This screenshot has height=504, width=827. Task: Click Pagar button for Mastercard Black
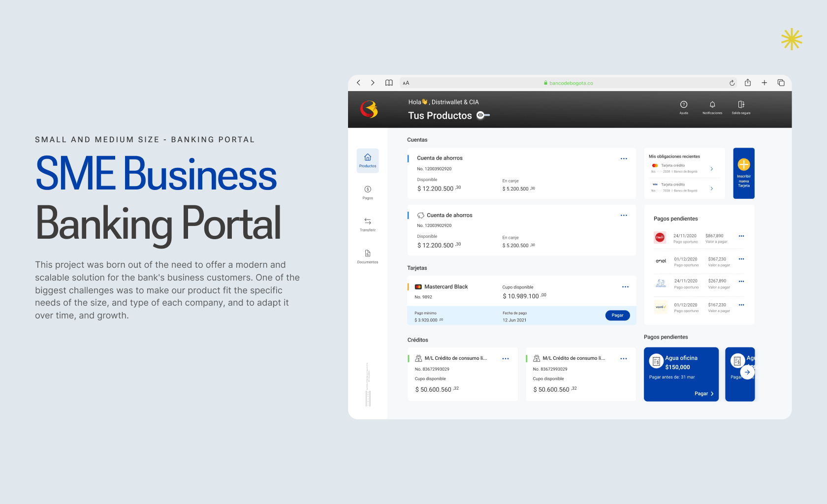pyautogui.click(x=617, y=315)
